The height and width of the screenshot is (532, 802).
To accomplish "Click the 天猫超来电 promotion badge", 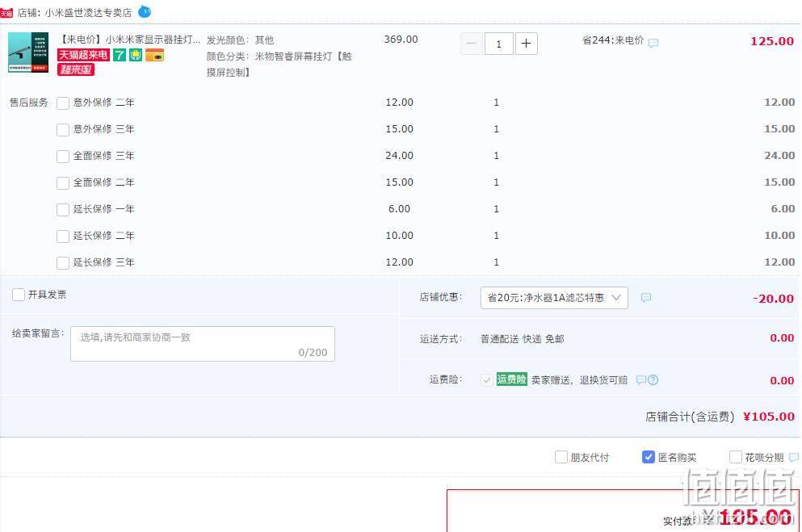I will (83, 55).
